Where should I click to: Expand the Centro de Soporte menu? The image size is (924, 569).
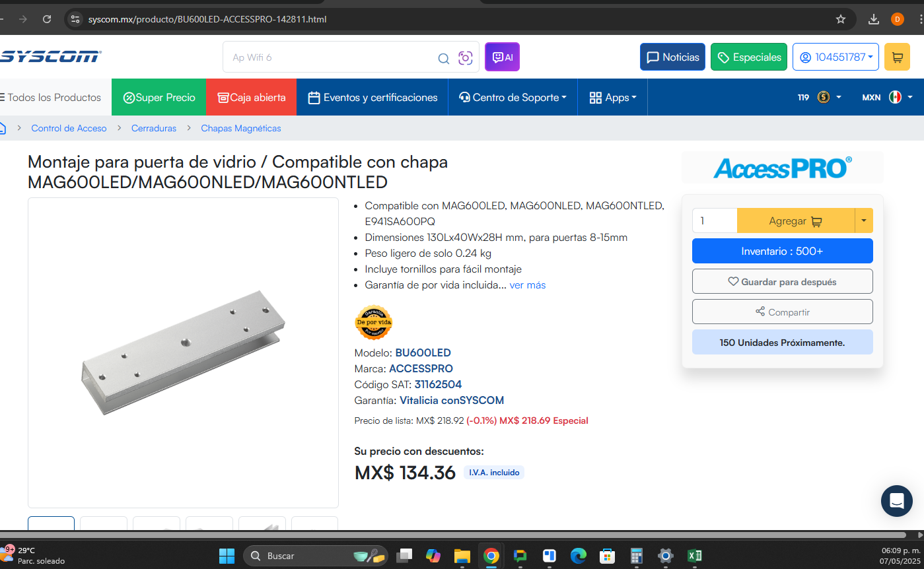pos(513,97)
